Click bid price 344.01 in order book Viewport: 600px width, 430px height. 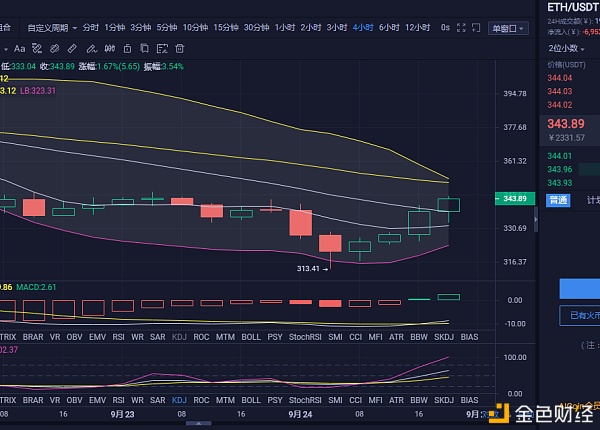click(559, 156)
